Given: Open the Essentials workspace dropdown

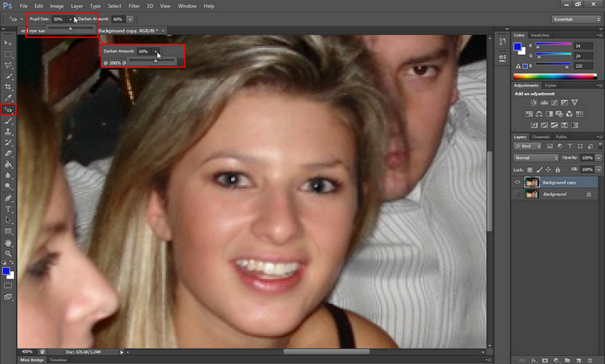Looking at the screenshot, I should click(x=576, y=19).
